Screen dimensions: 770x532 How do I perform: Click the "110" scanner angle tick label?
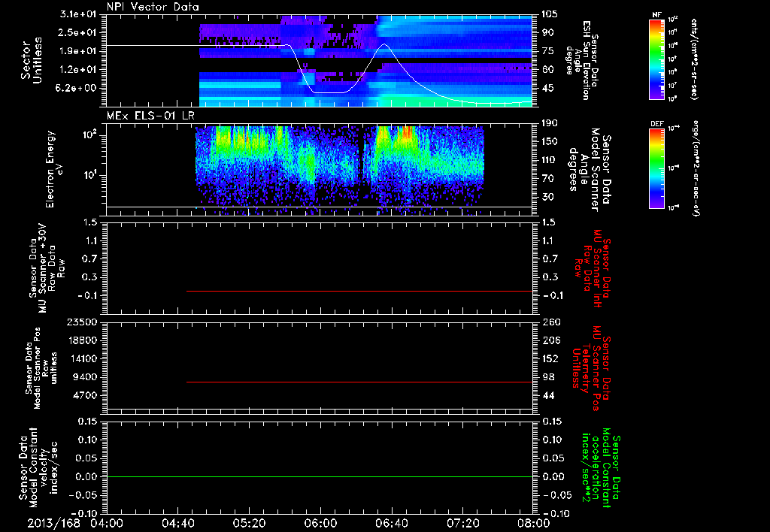point(550,160)
